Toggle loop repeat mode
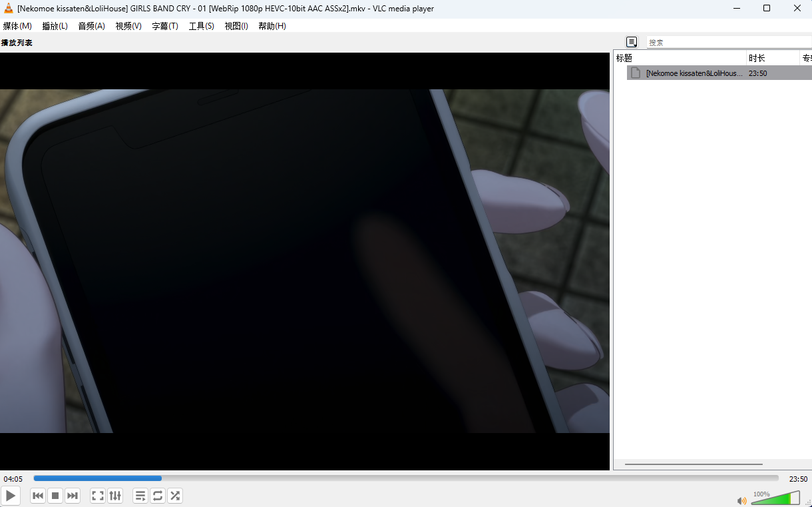 point(158,496)
